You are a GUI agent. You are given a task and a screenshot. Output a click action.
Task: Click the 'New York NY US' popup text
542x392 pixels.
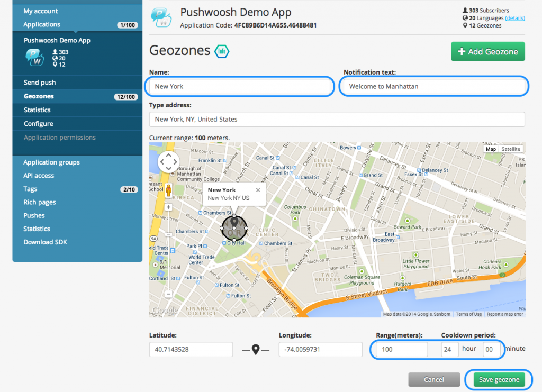[229, 198]
